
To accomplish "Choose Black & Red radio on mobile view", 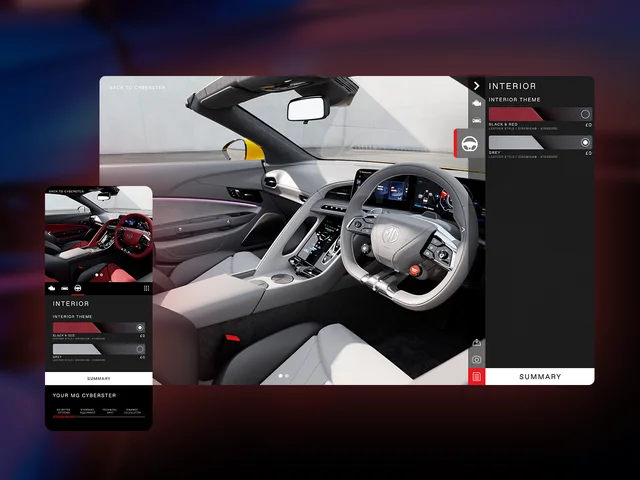I will coord(140,327).
